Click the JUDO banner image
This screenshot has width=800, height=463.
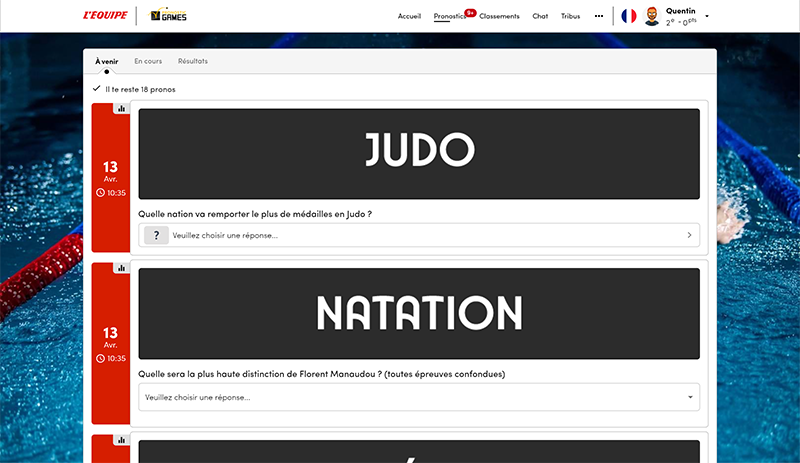(419, 154)
